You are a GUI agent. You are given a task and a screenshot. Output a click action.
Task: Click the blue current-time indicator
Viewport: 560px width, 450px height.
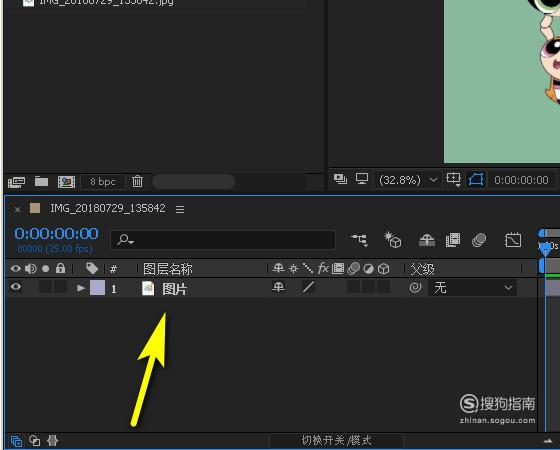(545, 248)
